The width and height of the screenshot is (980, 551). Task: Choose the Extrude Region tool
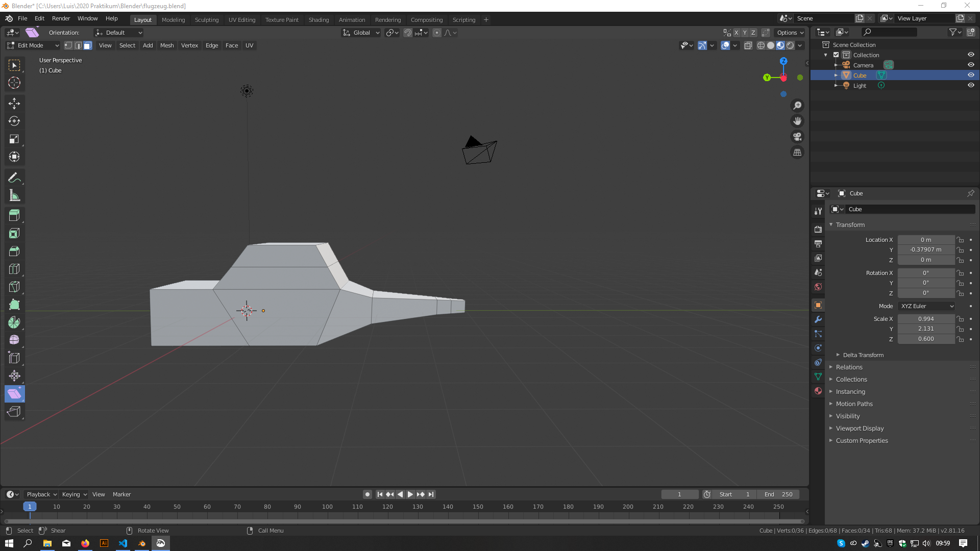coord(14,215)
